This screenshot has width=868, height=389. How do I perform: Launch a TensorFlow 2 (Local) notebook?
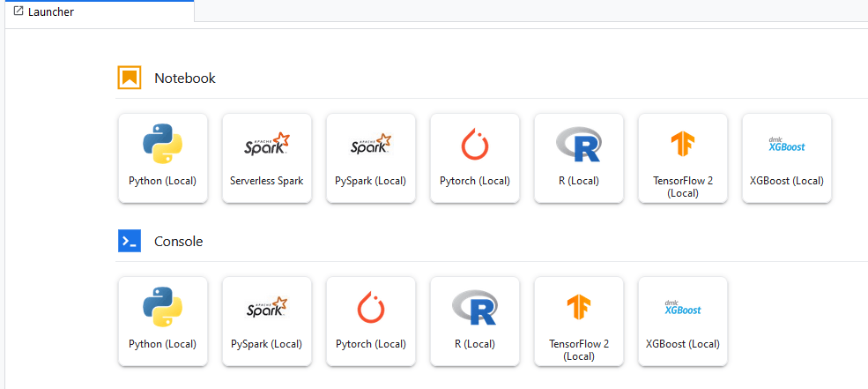pyautogui.click(x=683, y=158)
